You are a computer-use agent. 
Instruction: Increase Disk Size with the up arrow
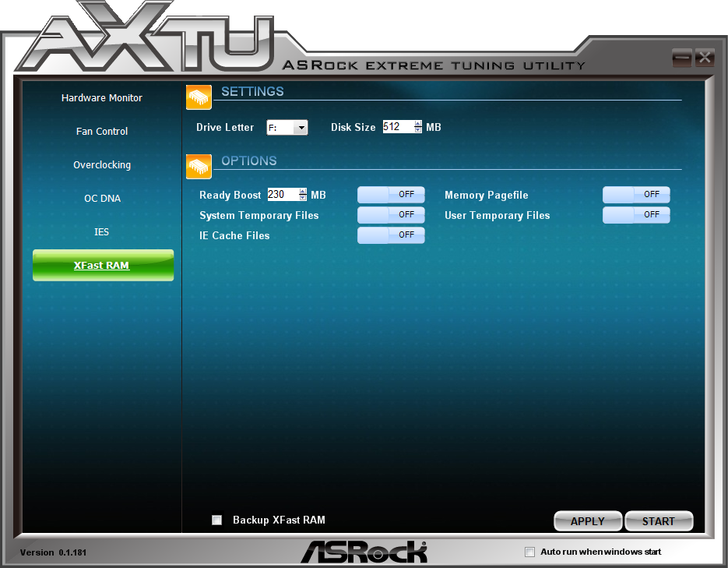pyautogui.click(x=417, y=123)
